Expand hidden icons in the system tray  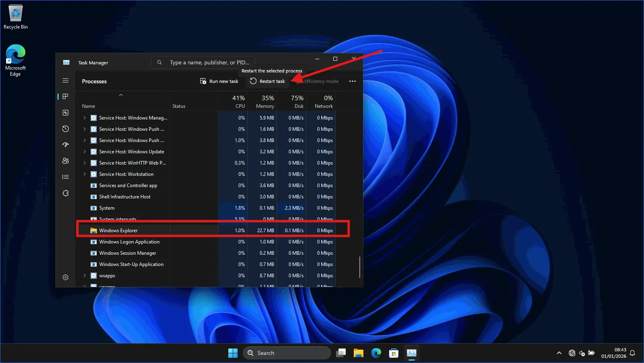click(559, 353)
